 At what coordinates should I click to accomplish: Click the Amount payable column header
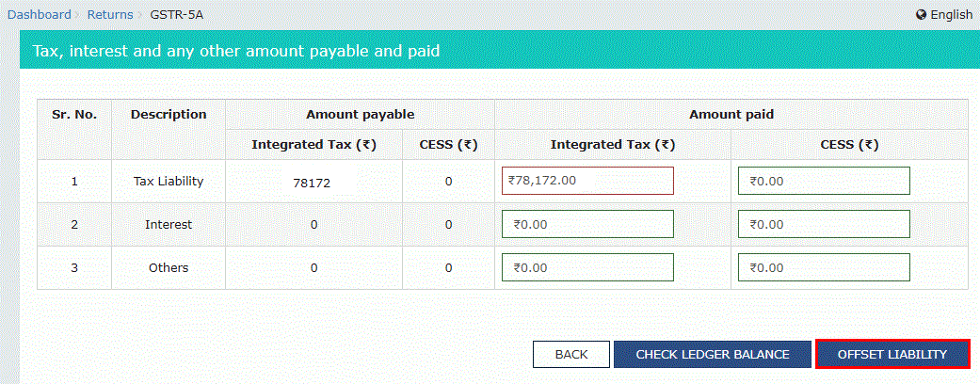pos(360,114)
